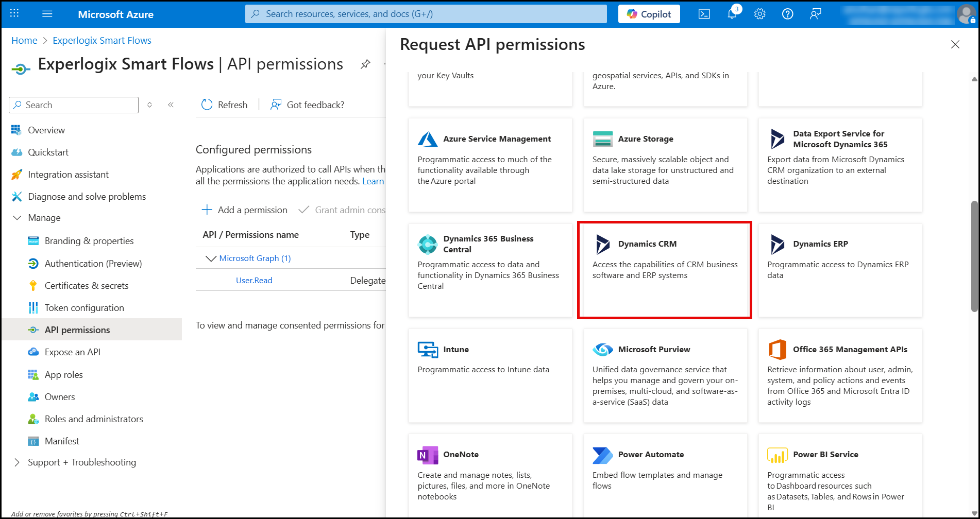
Task: Toggle sidebar expand/collapse all arrows
Action: click(149, 105)
